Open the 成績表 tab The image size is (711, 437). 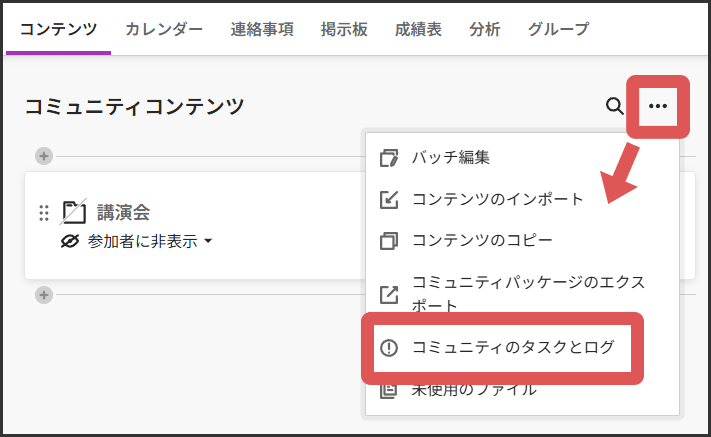point(418,29)
